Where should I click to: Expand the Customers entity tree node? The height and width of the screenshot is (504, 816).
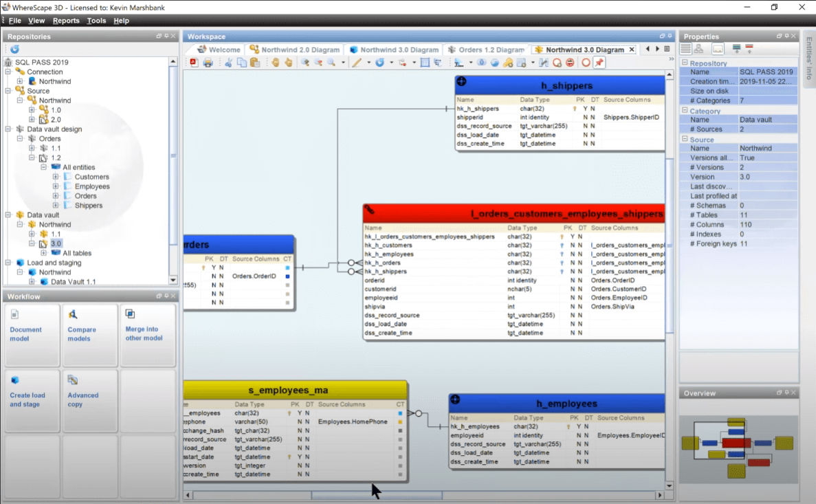point(56,177)
